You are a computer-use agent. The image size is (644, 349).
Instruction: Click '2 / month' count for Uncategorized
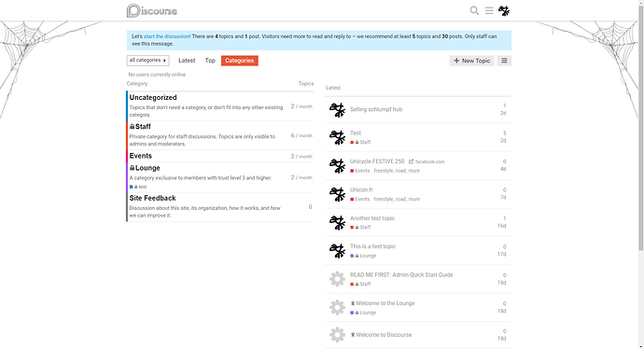[x=301, y=106]
